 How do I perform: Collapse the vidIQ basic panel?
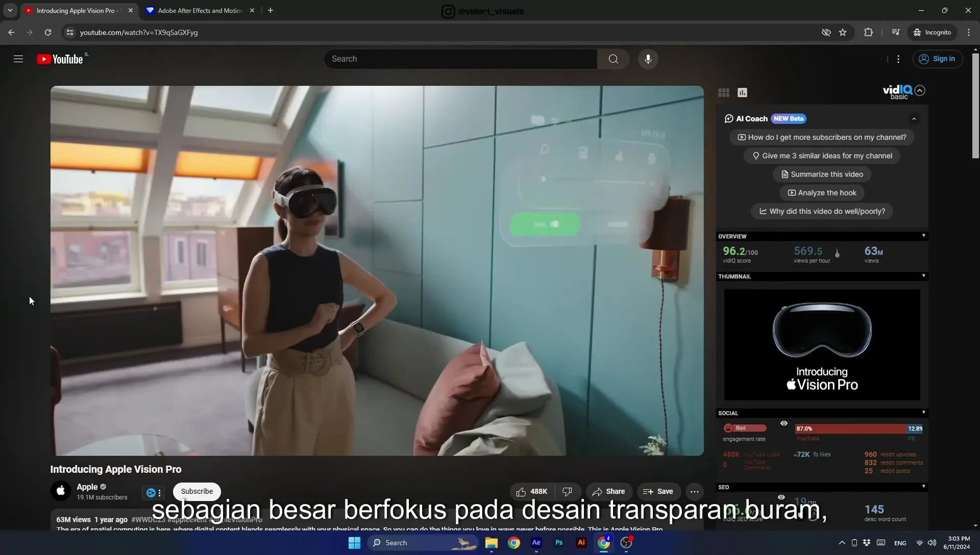click(920, 90)
